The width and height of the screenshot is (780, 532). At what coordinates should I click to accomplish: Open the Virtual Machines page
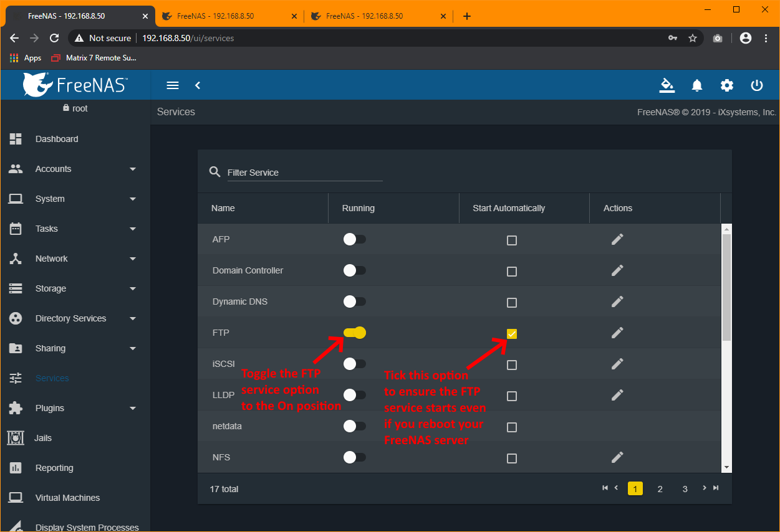(x=75, y=498)
